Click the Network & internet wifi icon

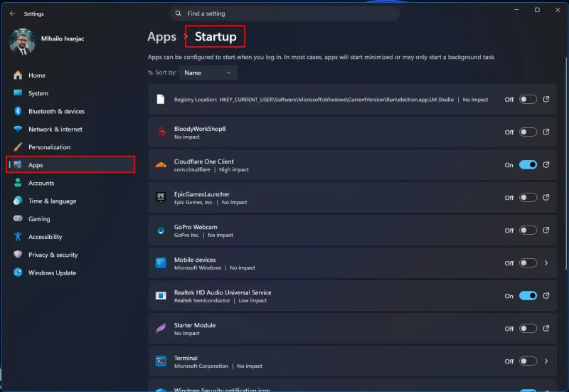(18, 129)
